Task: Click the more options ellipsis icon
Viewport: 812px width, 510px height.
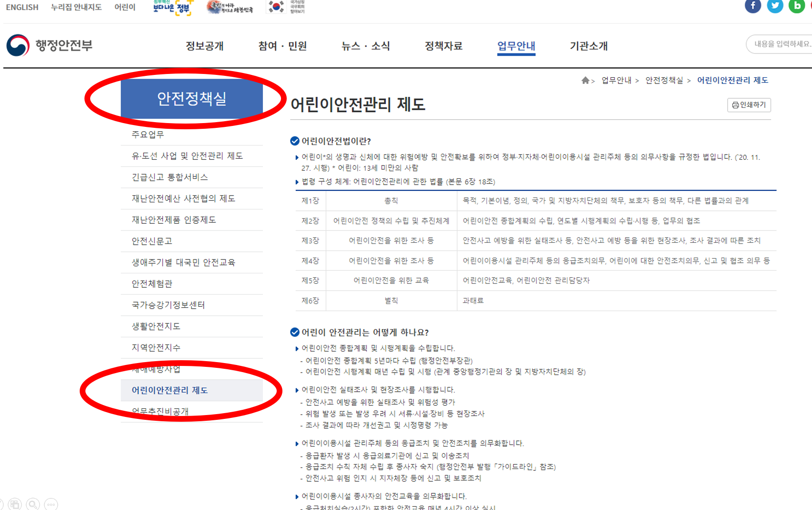Action: [51, 504]
